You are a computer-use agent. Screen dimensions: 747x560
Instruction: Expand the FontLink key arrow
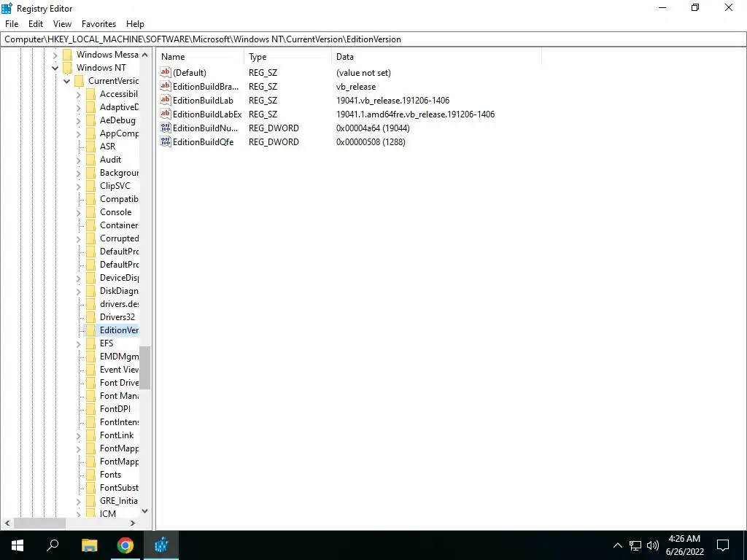point(79,435)
